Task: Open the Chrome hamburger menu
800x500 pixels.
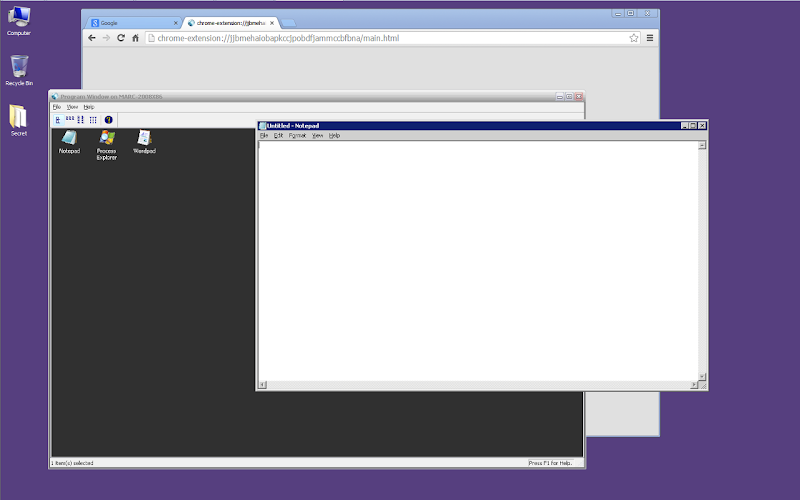Action: [650, 38]
